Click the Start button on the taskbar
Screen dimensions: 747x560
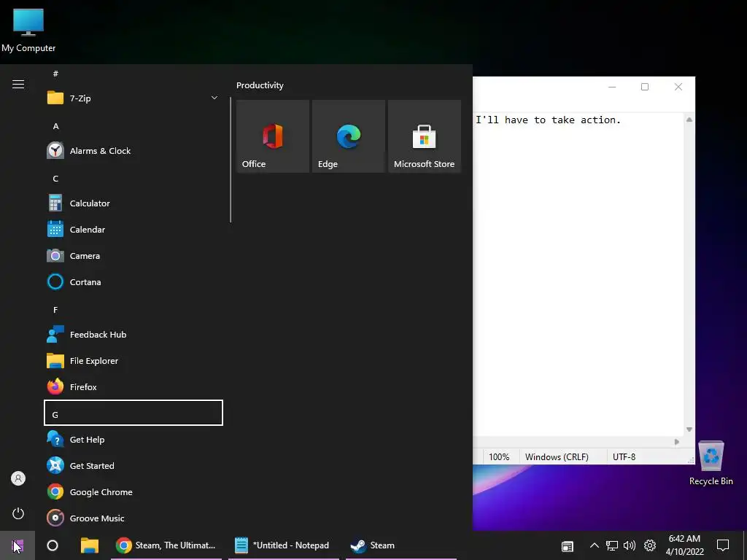pyautogui.click(x=18, y=545)
